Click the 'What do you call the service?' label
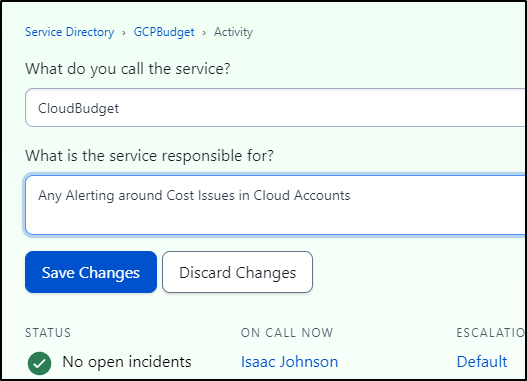 click(x=128, y=69)
